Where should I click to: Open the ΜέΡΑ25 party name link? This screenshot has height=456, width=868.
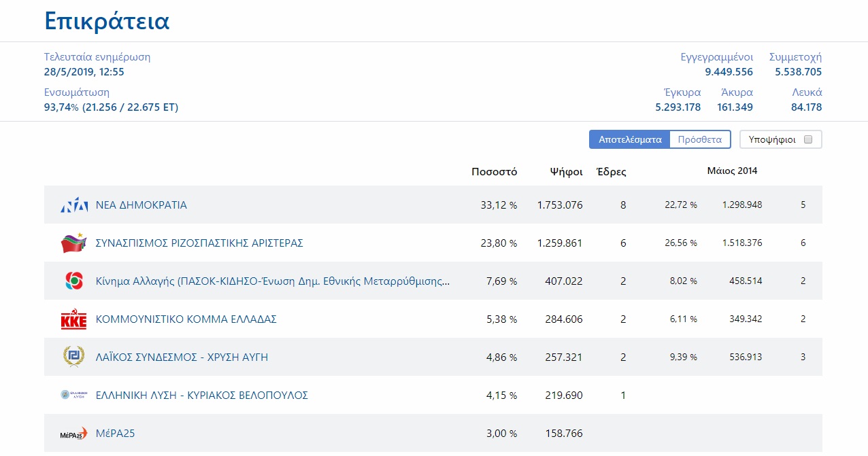(116, 434)
